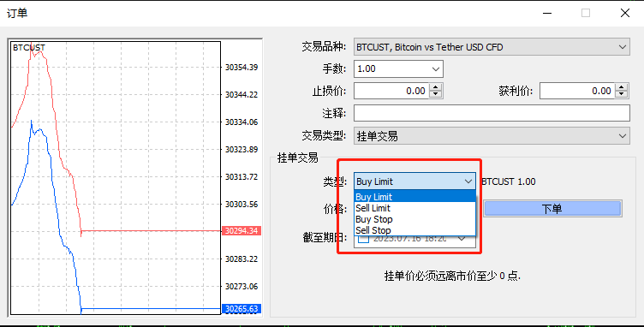Viewport: 644px width, 327px height.
Task: Choose Sell Limit from the list
Action: 414,208
